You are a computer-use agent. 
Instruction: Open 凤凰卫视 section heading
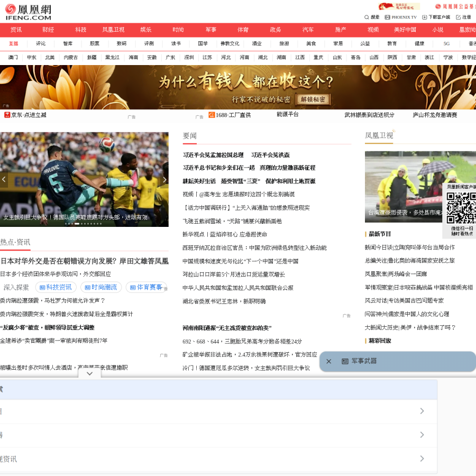pos(379,135)
